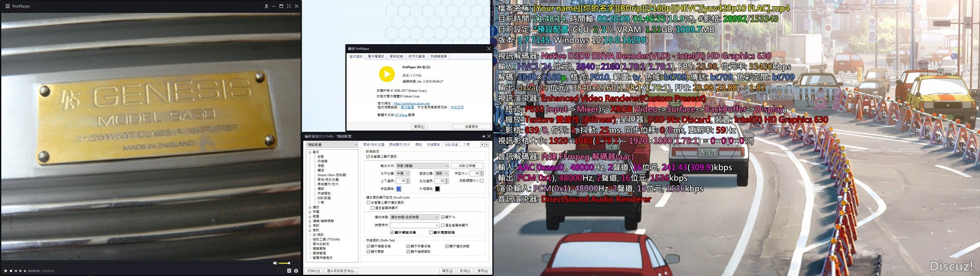Click the GT Wang translator link
980x276 pixels.
click(401, 115)
